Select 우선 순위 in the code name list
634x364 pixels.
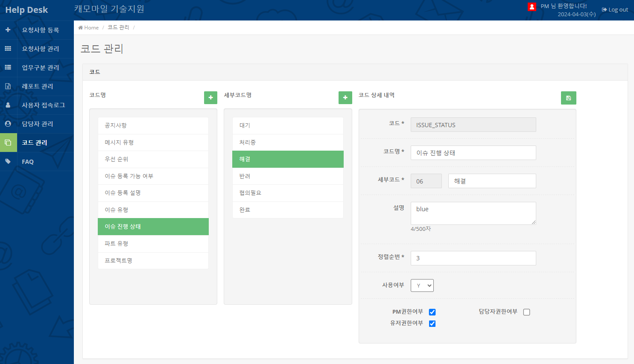click(x=153, y=159)
